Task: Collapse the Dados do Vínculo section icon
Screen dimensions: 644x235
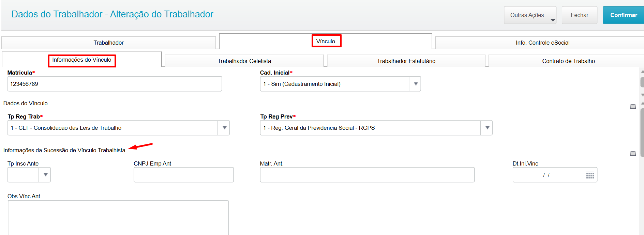Action: pos(633,107)
